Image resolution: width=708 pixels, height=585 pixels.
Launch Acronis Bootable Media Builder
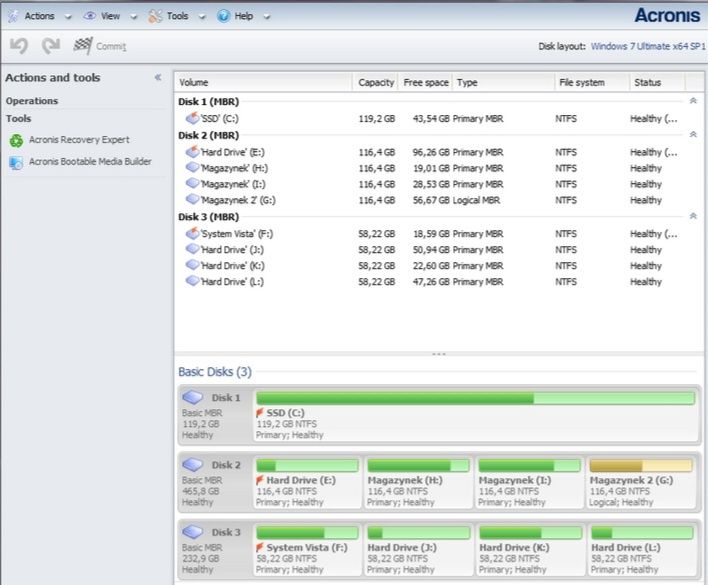point(90,161)
